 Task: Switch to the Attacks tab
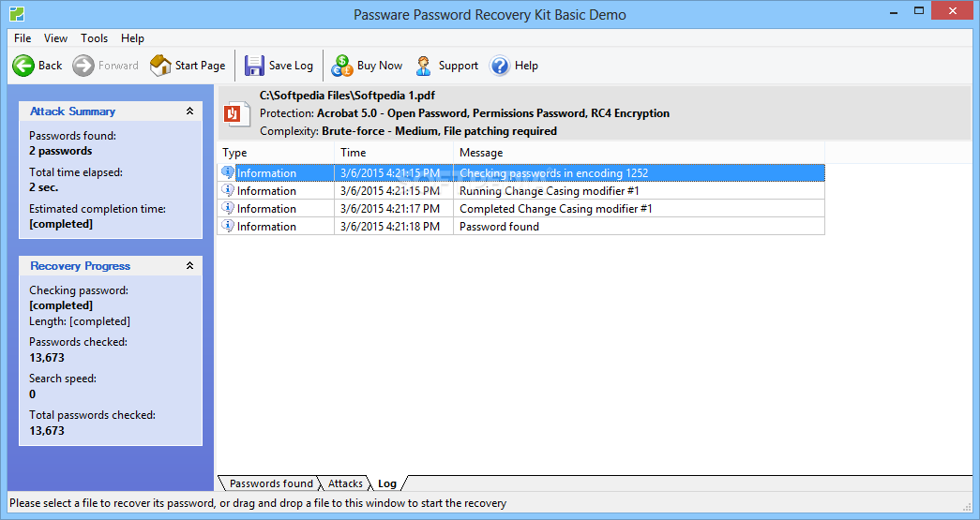(x=345, y=483)
